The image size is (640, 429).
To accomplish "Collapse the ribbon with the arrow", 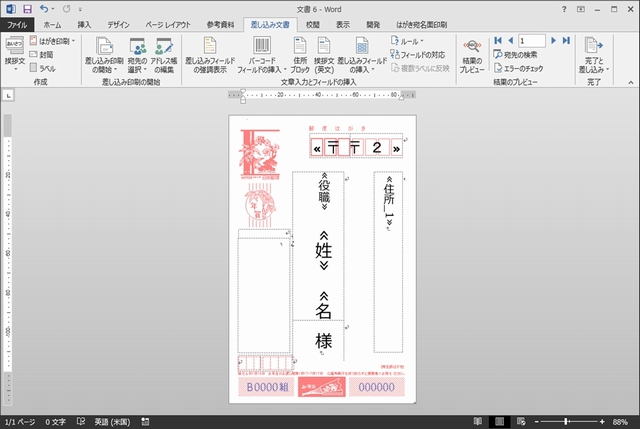I will pos(631,82).
